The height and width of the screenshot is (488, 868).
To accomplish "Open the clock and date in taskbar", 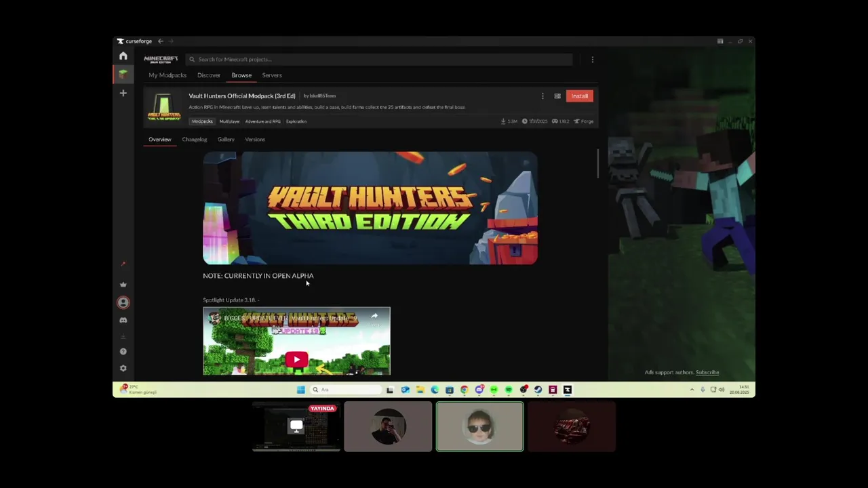I will click(x=739, y=390).
